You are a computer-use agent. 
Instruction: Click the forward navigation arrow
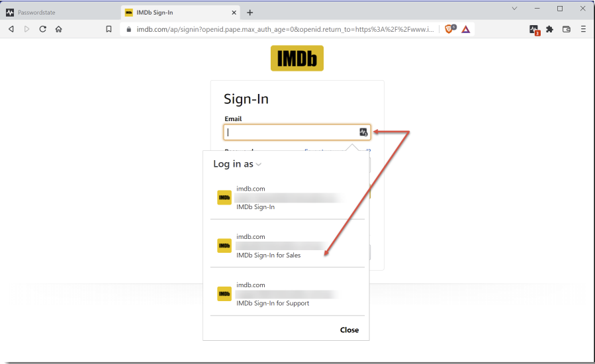tap(26, 29)
